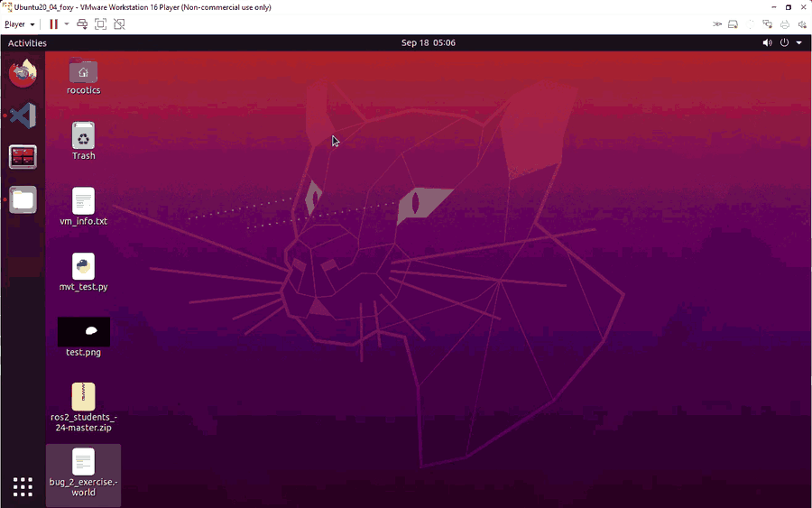Click the "mvt_test.py" filename label
812x508 pixels.
pos(83,287)
